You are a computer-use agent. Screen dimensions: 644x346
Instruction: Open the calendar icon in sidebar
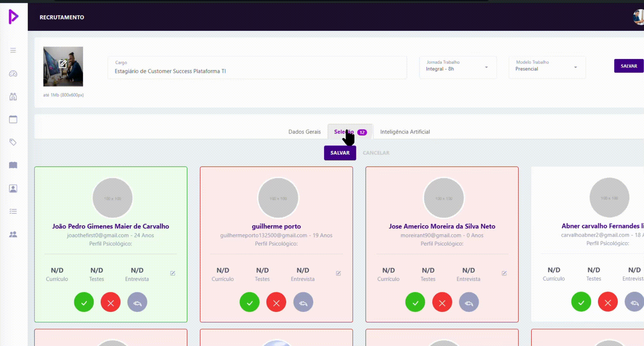click(13, 119)
